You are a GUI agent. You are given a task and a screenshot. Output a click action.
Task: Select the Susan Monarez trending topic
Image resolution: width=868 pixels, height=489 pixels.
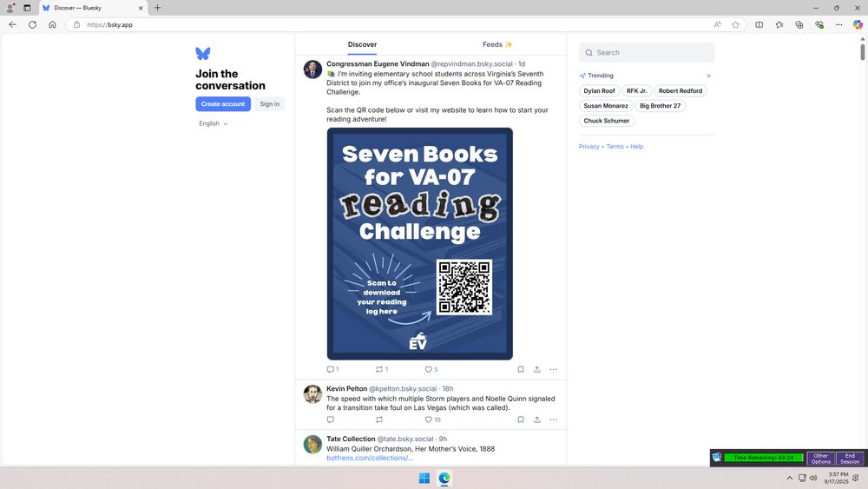click(x=606, y=106)
